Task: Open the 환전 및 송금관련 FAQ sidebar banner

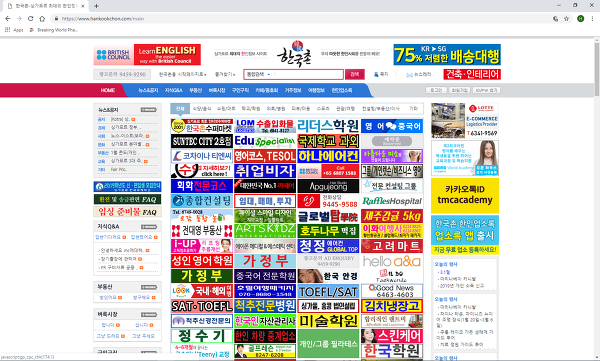Action: click(x=127, y=199)
